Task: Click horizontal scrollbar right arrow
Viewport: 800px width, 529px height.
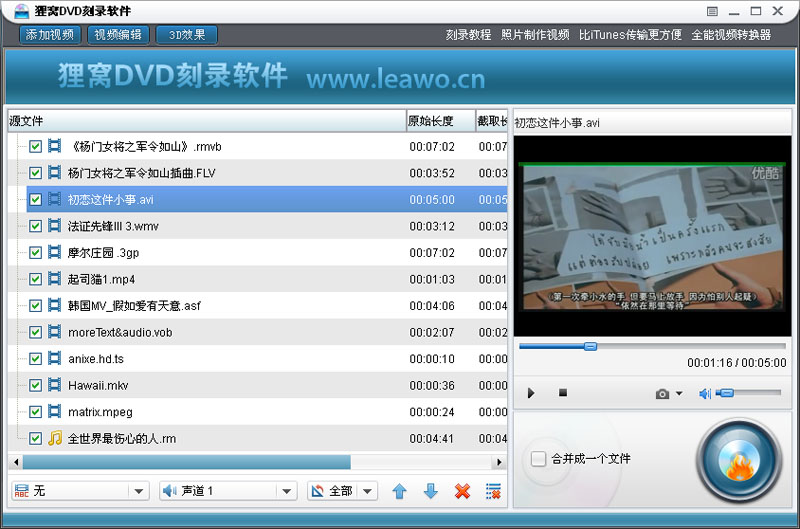Action: point(499,462)
